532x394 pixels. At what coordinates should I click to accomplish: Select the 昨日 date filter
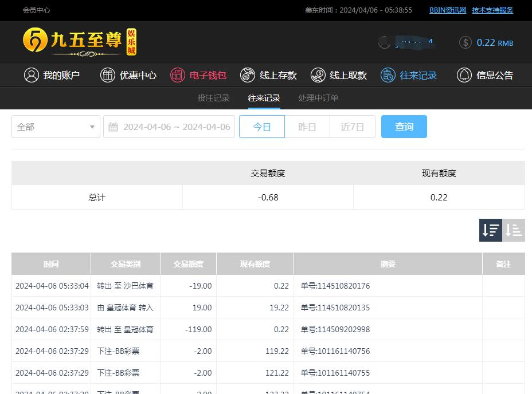(x=307, y=127)
